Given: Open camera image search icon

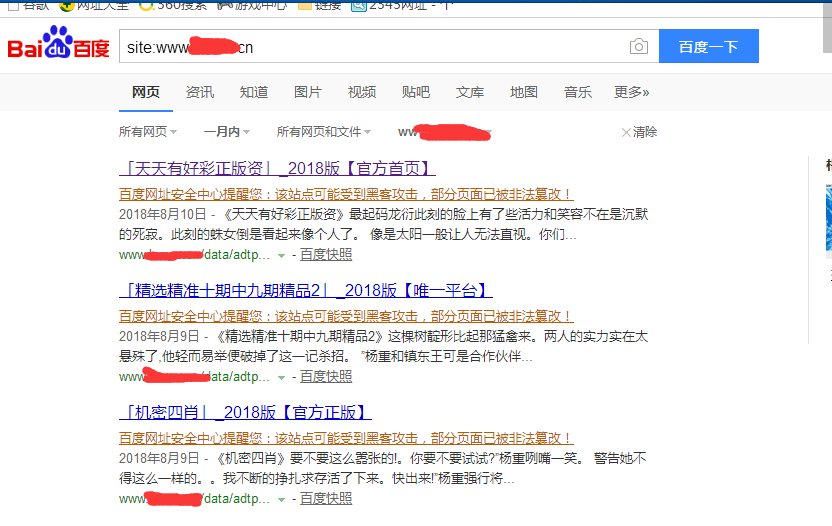Looking at the screenshot, I should [639, 47].
